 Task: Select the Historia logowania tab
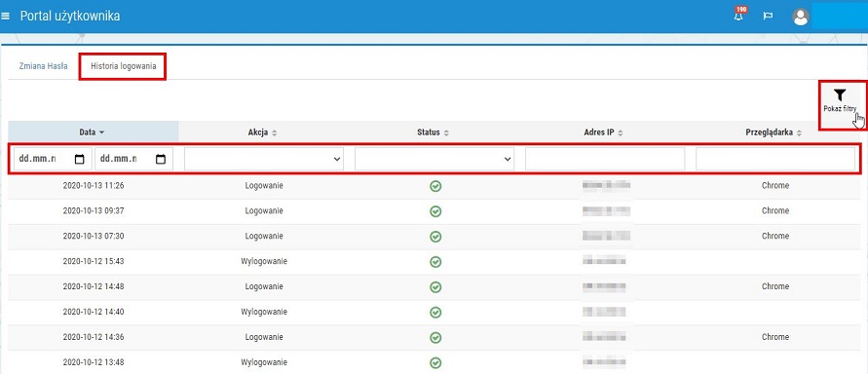(x=123, y=66)
